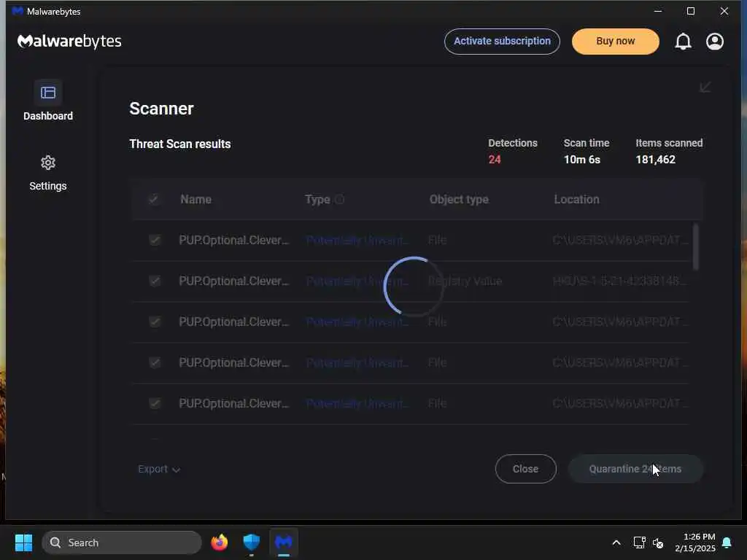Viewport: 747px width, 560px height.
Task: Click the Buy now button
Action: click(616, 42)
